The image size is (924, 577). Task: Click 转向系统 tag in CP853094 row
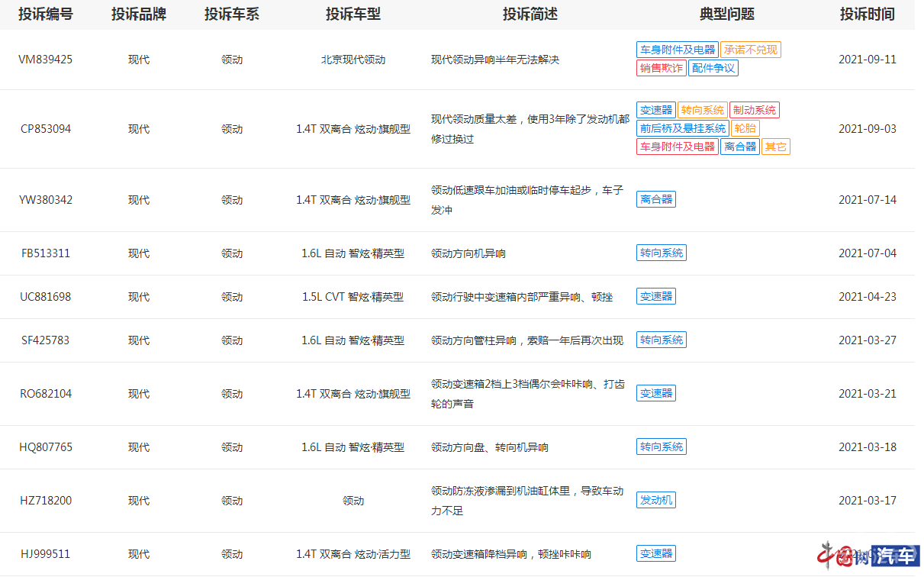[x=703, y=110]
